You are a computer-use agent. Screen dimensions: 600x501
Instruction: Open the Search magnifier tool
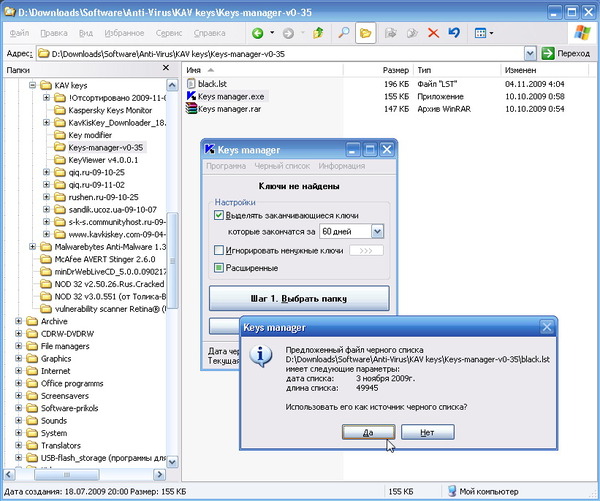(344, 33)
